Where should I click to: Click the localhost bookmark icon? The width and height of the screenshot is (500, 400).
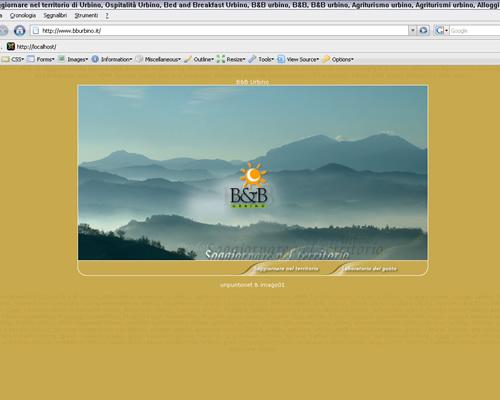(x=11, y=46)
